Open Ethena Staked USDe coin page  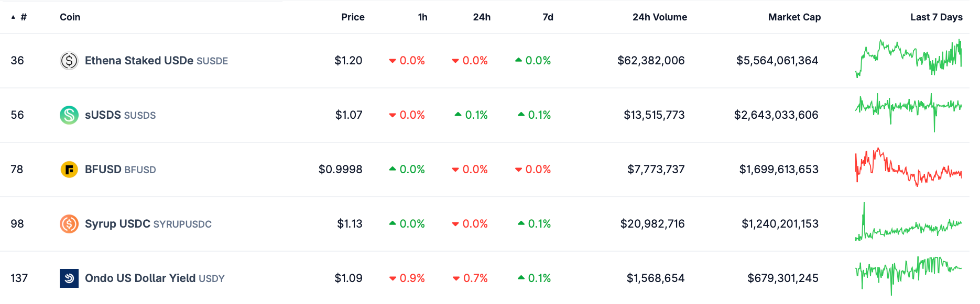[x=139, y=61]
